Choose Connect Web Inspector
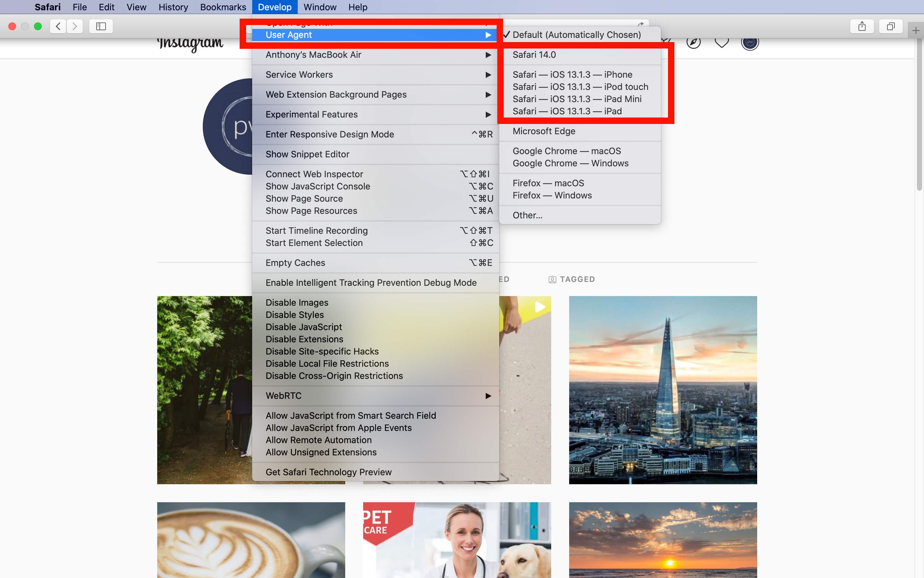924x578 pixels. 375,174
